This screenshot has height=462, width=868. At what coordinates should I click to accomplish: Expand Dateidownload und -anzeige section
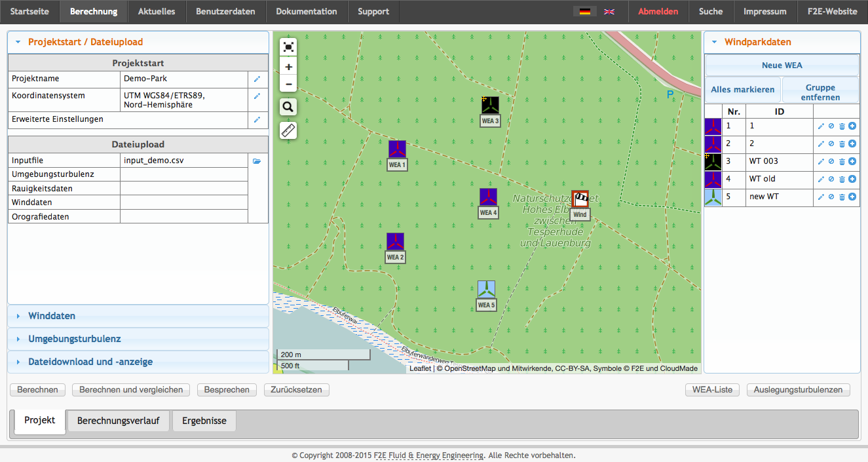click(90, 362)
